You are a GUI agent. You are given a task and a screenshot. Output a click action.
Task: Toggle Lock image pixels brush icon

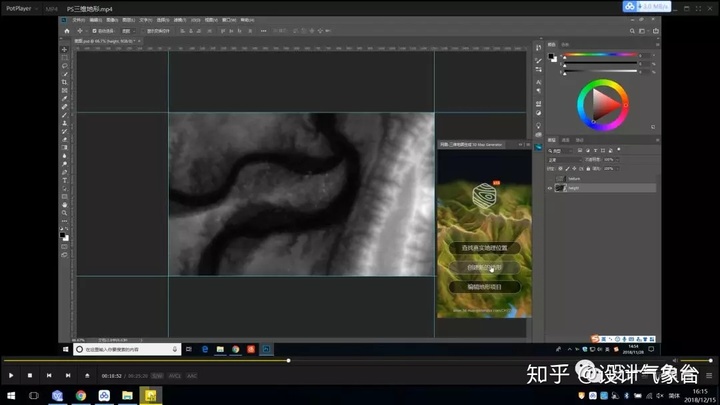coord(568,169)
